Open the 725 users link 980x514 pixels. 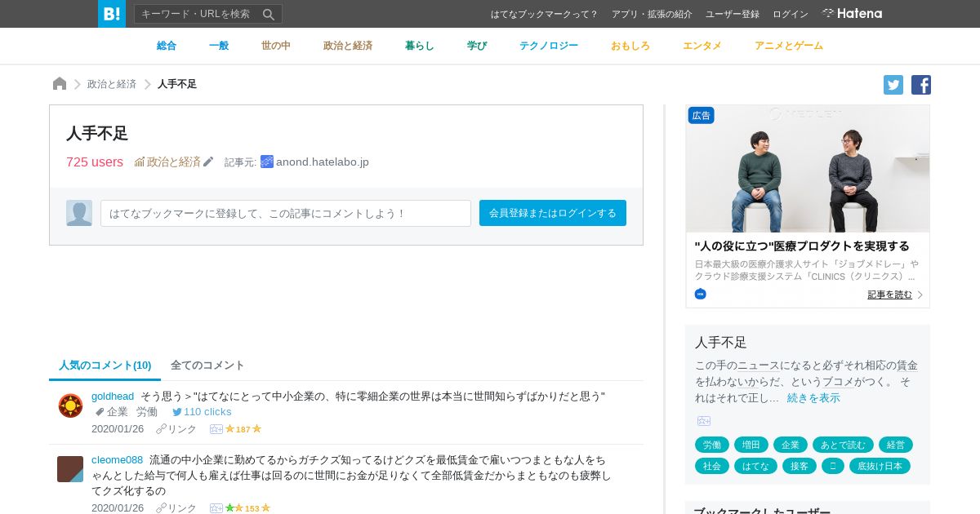[x=95, y=162]
